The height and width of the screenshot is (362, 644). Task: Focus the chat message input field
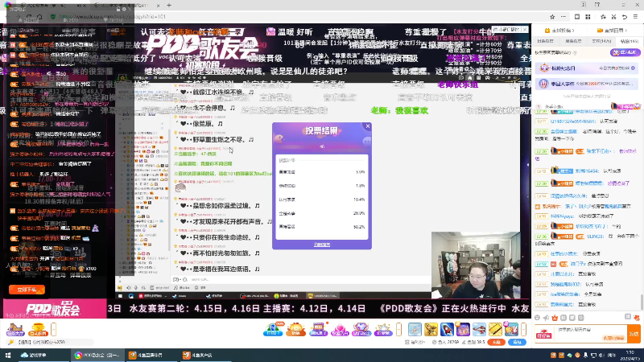coord(592,334)
